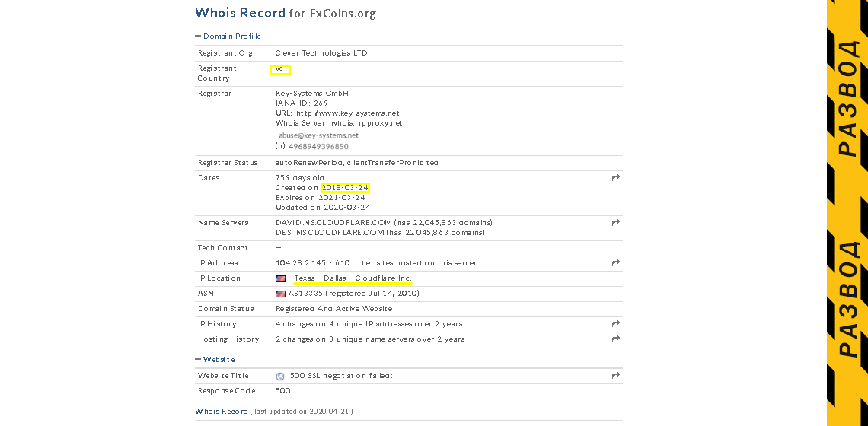868x426 pixels.
Task: Click the 'Registrar Status' row label
Action: [x=228, y=163]
